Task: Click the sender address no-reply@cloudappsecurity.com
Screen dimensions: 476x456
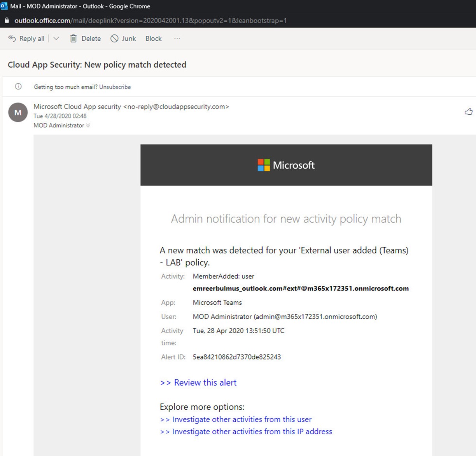Action: tap(176, 107)
